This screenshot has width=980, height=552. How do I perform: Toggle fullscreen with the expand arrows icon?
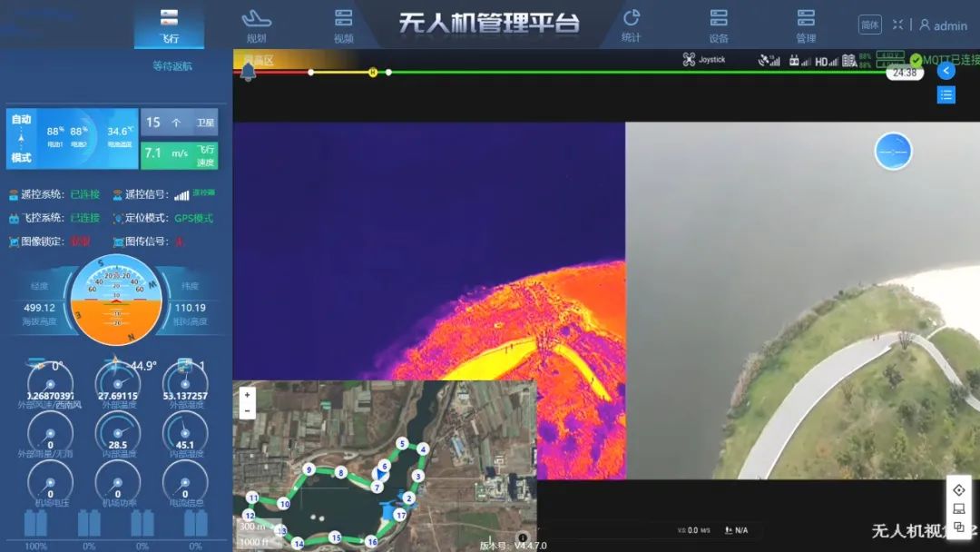897,25
